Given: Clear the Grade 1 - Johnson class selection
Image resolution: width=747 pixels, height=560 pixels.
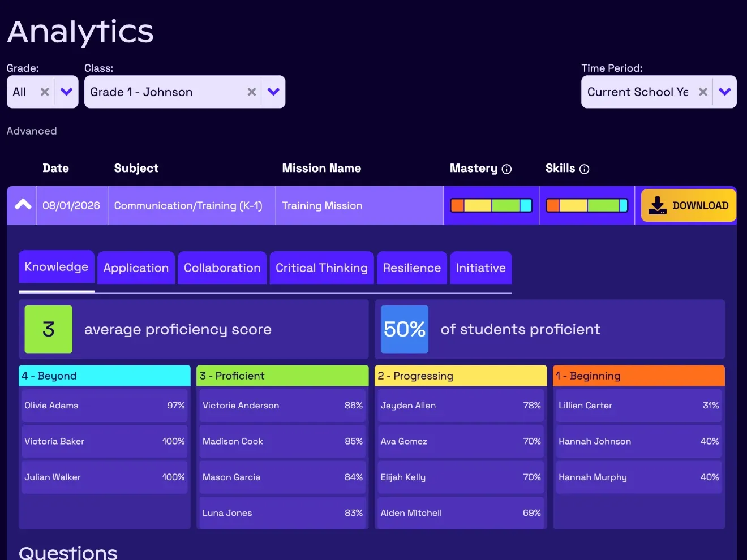Looking at the screenshot, I should pyautogui.click(x=252, y=92).
